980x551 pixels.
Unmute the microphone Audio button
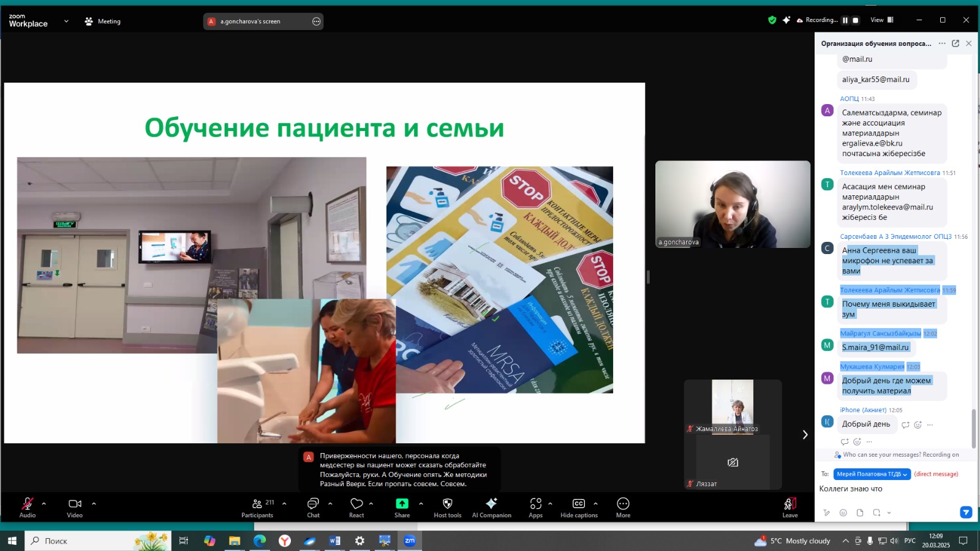click(27, 504)
